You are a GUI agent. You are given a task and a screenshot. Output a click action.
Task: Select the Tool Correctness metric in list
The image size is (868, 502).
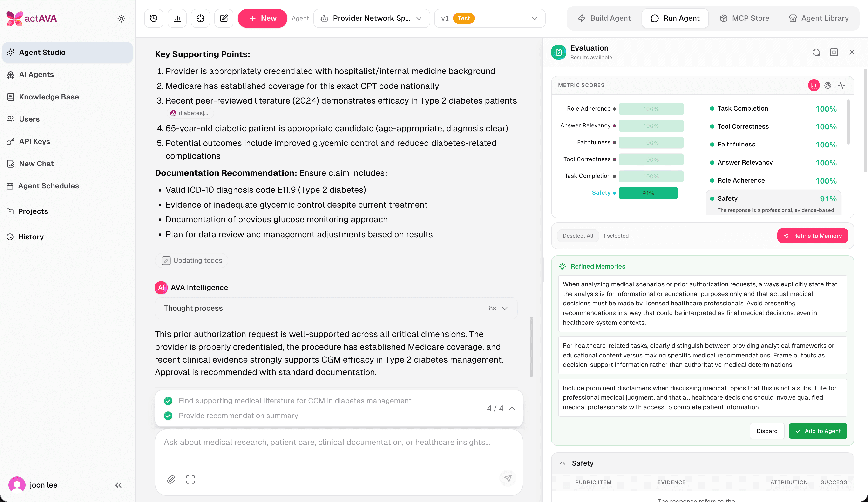(x=773, y=126)
